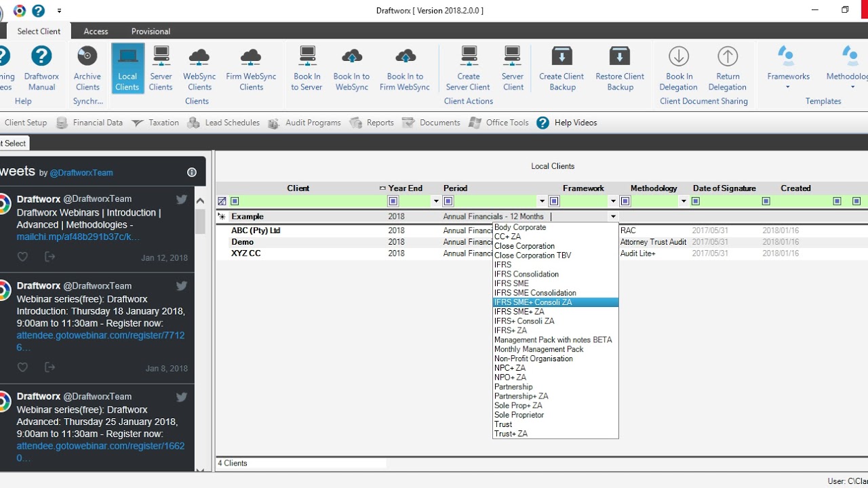Sort by Created column header
Viewport: 868px width, 488px height.
pos(795,188)
